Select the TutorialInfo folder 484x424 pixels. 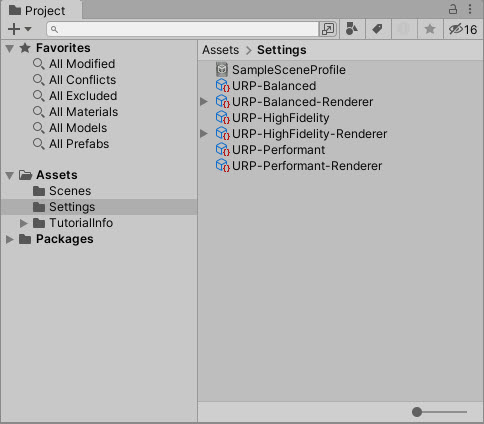(x=81, y=223)
